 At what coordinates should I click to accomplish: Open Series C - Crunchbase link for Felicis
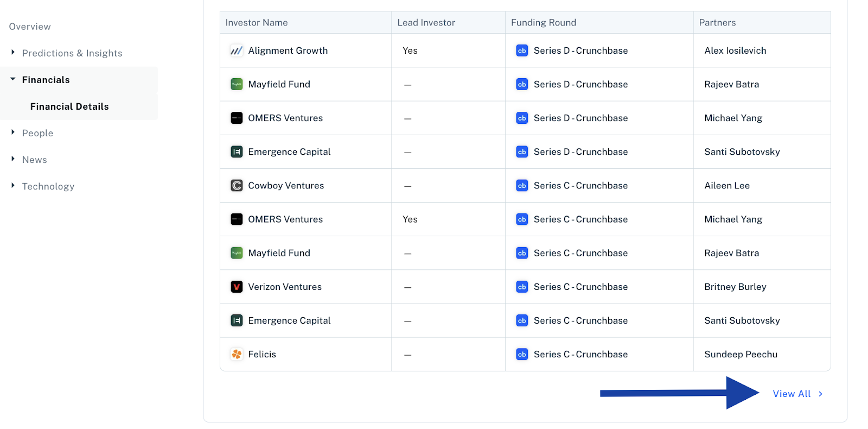(x=580, y=354)
